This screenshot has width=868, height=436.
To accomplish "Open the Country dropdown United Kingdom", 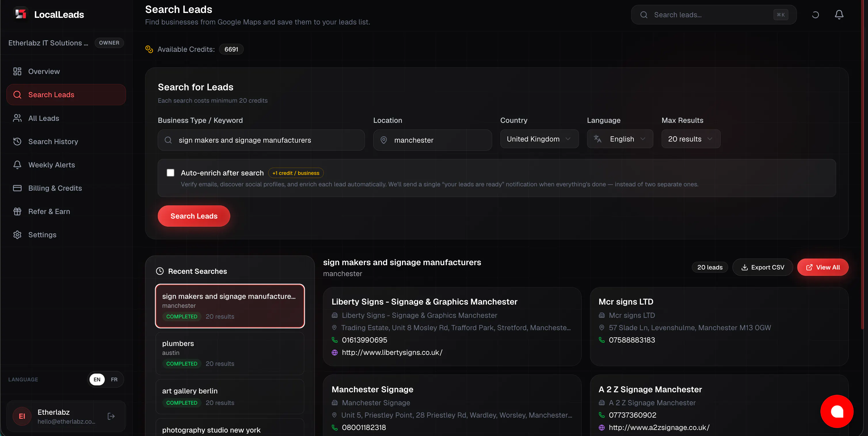I will pos(539,139).
